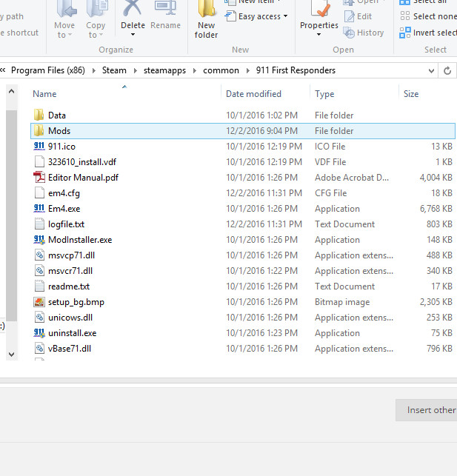
Task: Click 911 First Responders breadcrumb
Action: (296, 70)
